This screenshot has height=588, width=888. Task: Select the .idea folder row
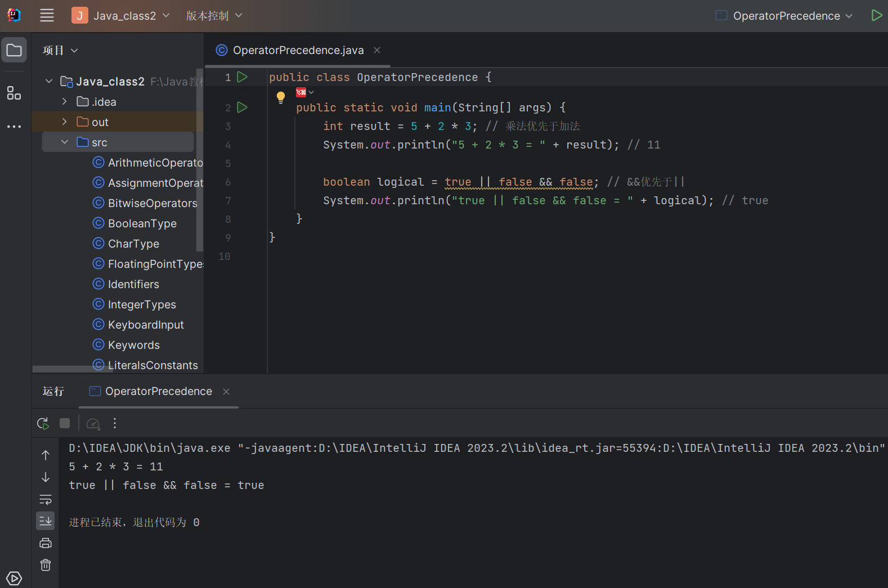[x=118, y=102]
